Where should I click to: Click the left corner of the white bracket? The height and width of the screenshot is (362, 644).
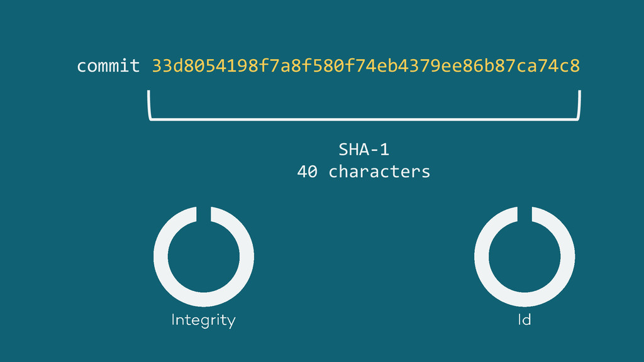(150, 116)
